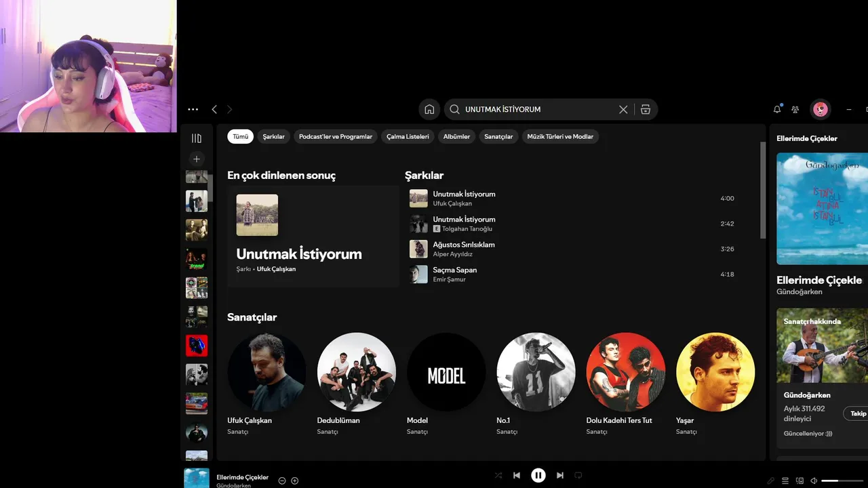Add Ellerimde Çiçekler to a playlist with plus icon
Screen dimensions: 868x488
pyautogui.click(x=295, y=481)
